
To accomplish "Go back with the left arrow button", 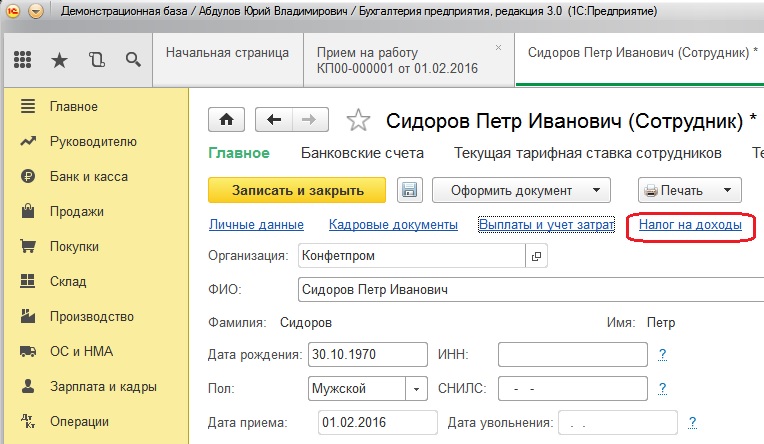I will [273, 121].
